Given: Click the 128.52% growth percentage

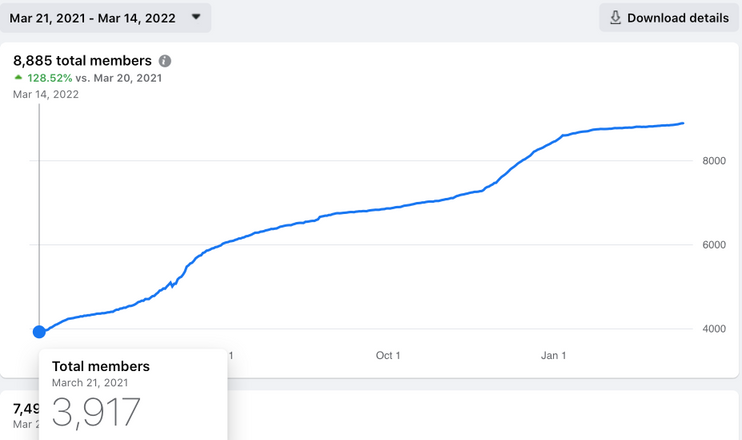Looking at the screenshot, I should (49, 77).
